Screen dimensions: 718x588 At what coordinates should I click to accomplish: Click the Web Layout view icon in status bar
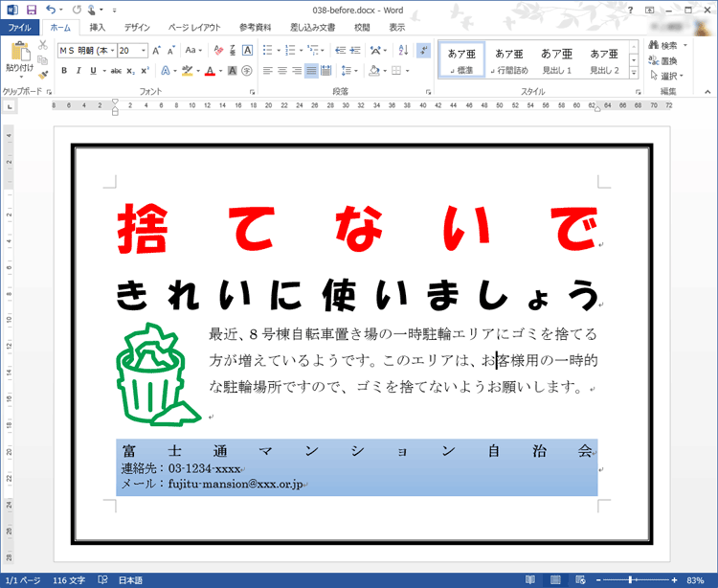(580, 579)
